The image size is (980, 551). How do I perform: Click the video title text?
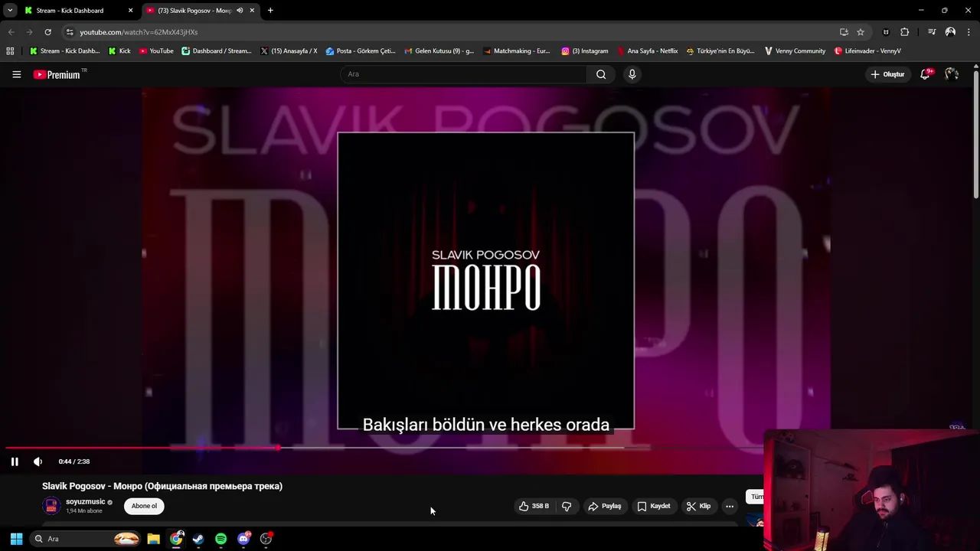162,486
